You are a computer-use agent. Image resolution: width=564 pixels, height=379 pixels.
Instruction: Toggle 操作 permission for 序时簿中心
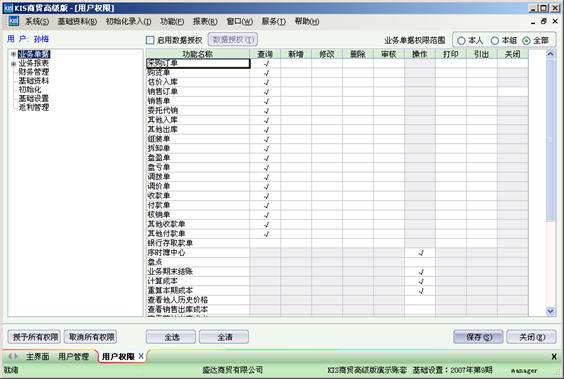420,253
